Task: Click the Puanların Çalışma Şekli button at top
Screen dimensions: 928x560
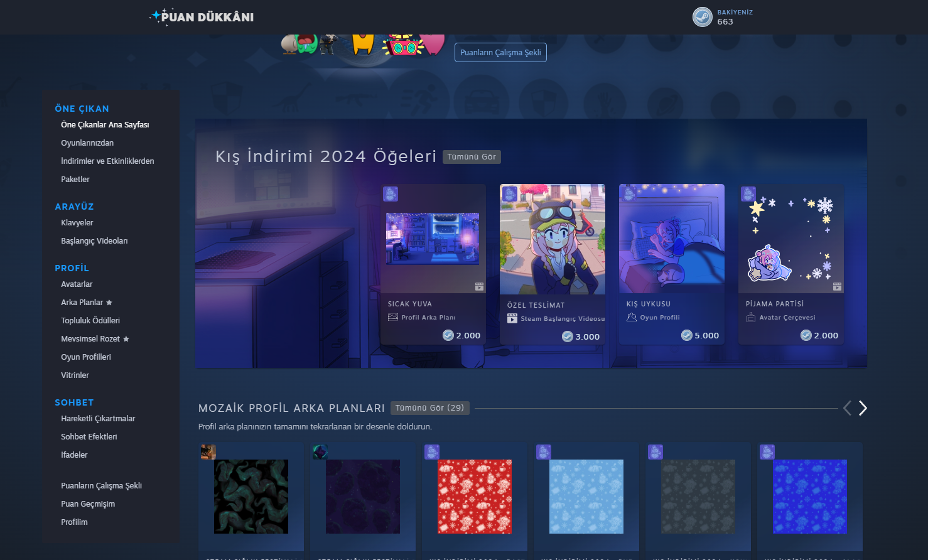Action: coord(500,52)
